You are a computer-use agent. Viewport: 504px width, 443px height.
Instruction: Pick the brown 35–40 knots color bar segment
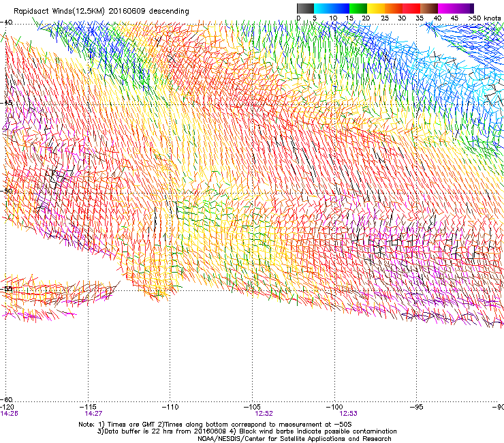point(429,8)
